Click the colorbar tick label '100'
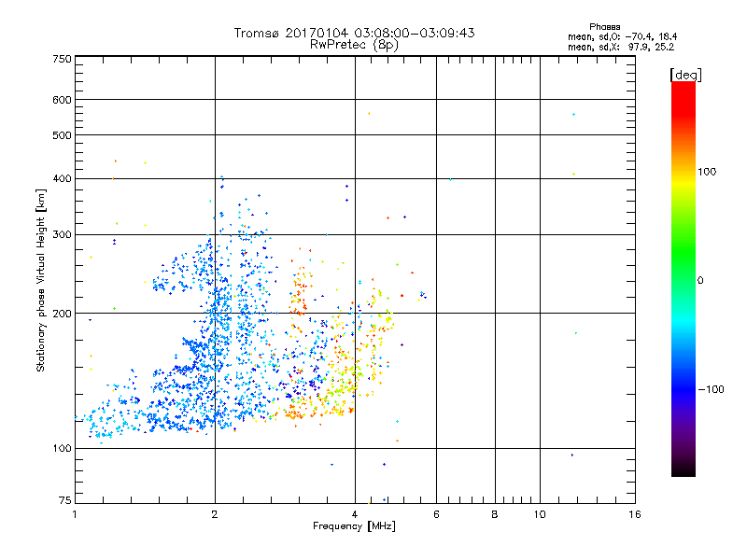Image resolution: width=747 pixels, height=560 pixels. [707, 172]
